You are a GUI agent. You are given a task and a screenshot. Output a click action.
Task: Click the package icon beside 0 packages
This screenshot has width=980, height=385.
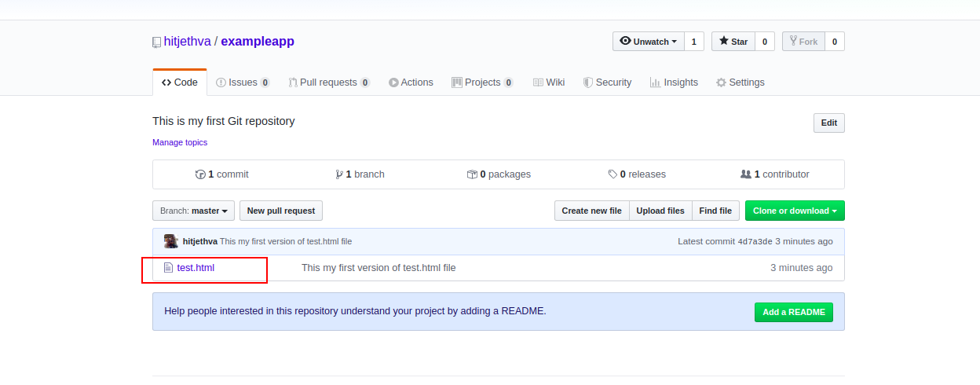click(472, 174)
